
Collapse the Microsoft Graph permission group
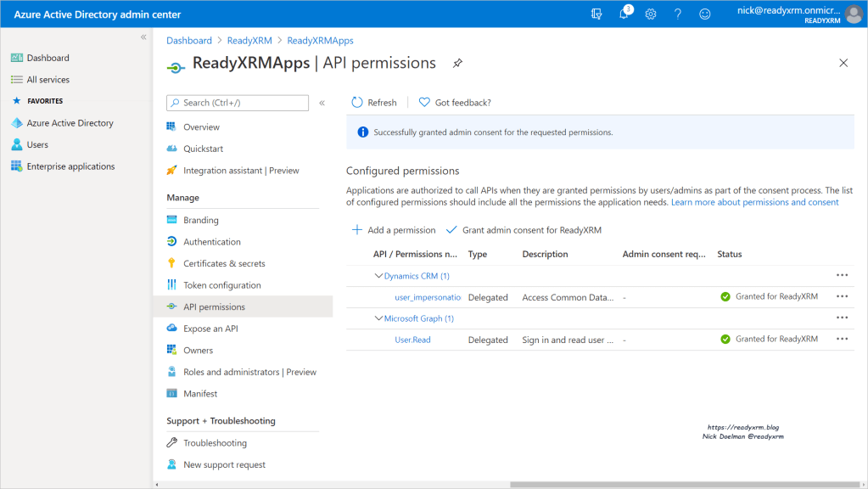(x=378, y=318)
